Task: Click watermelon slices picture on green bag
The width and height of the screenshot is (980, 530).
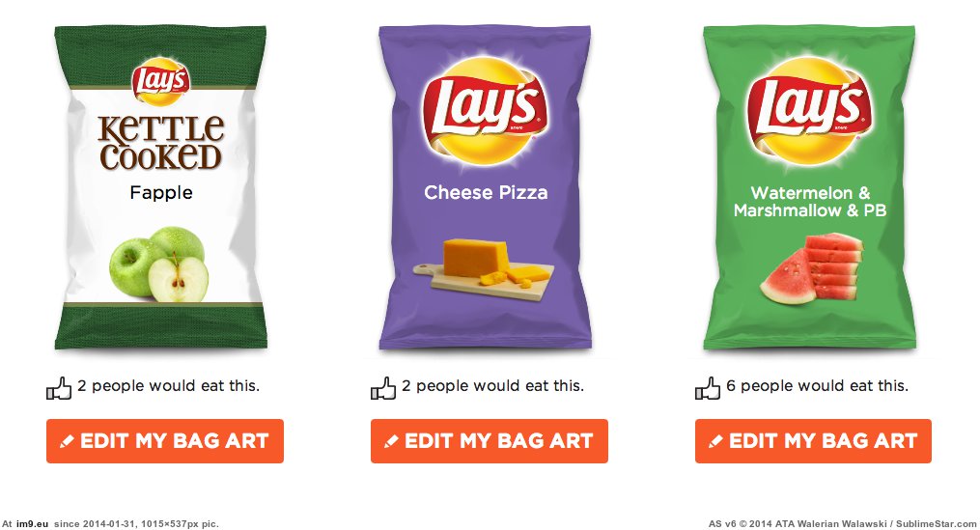Action: [812, 268]
